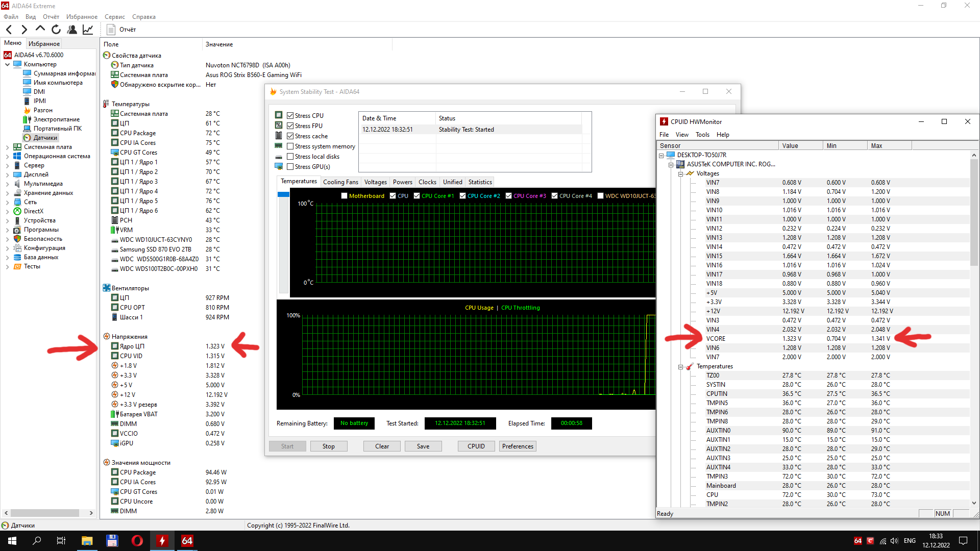Click the up arrow toolbar icon
The width and height of the screenshot is (980, 551).
[40, 29]
